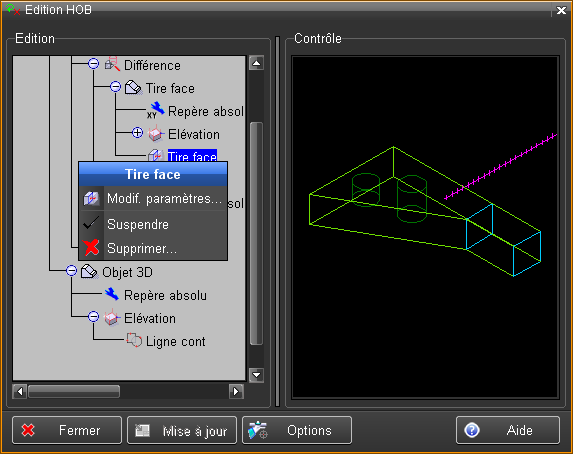Click the XY Repère absolu icon
The height and width of the screenshot is (454, 573).
pos(156,110)
